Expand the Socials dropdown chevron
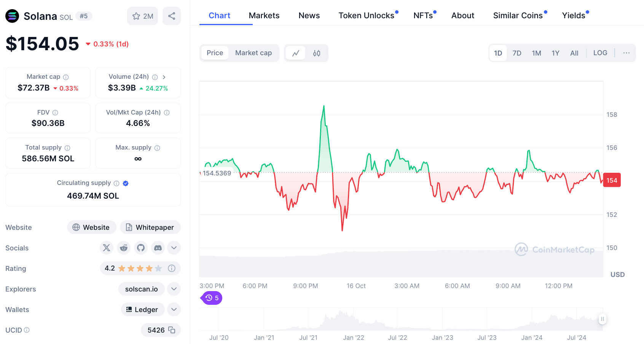644x344 pixels. click(x=174, y=248)
